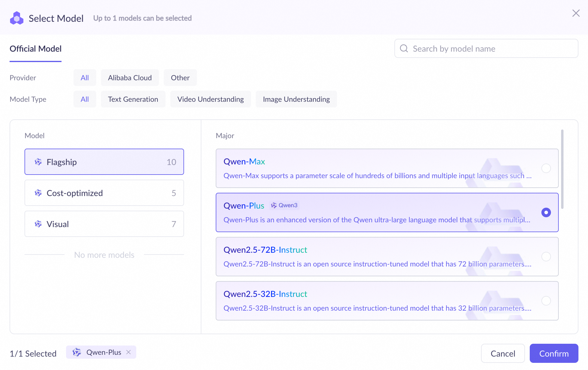Viewport: 588px width, 370px height.
Task: Close the Select Model dialog
Action: [x=576, y=13]
